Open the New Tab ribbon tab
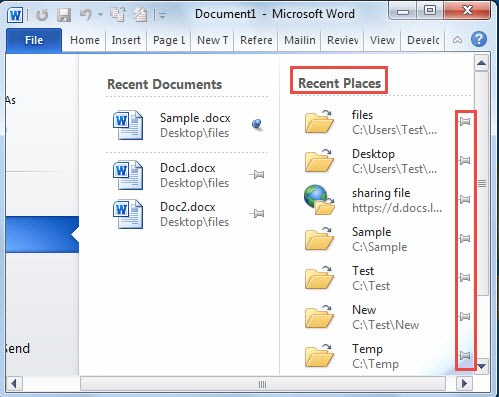 pos(212,40)
